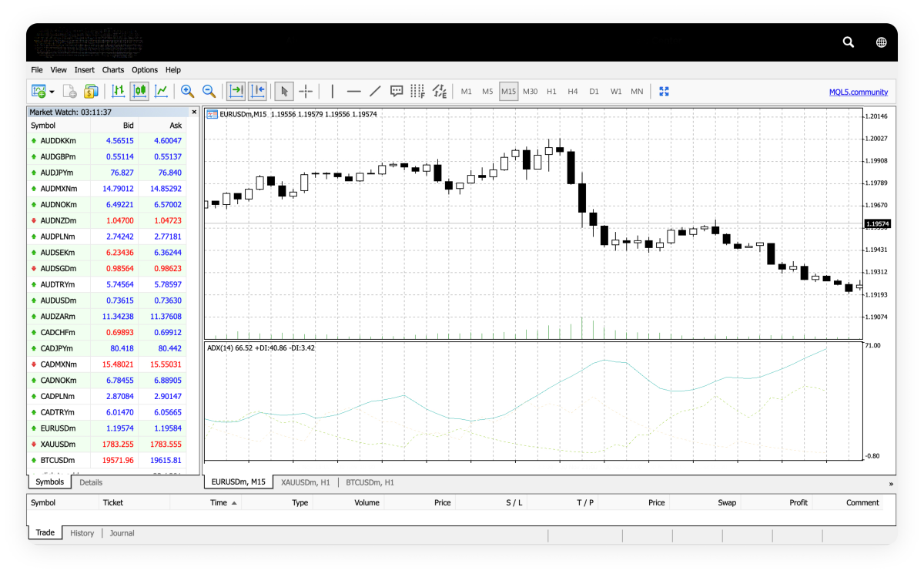Switch timeframe to H4

[572, 92]
